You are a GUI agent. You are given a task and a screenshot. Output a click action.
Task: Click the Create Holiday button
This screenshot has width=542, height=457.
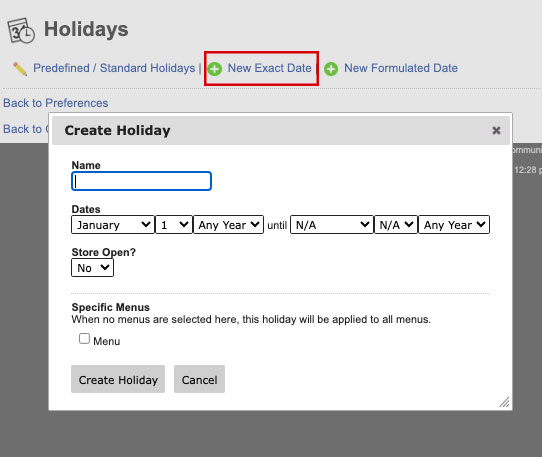pos(118,379)
